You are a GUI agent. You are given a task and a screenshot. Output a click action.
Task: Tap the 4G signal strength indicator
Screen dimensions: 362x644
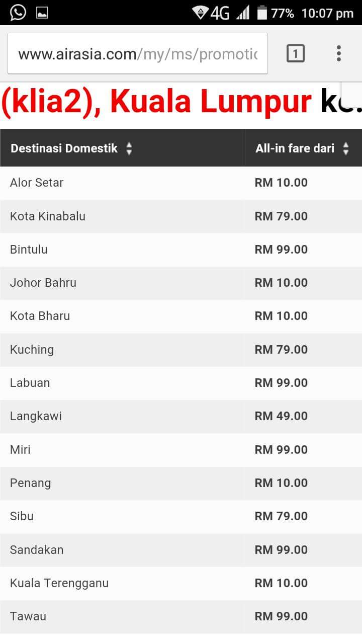click(x=230, y=13)
